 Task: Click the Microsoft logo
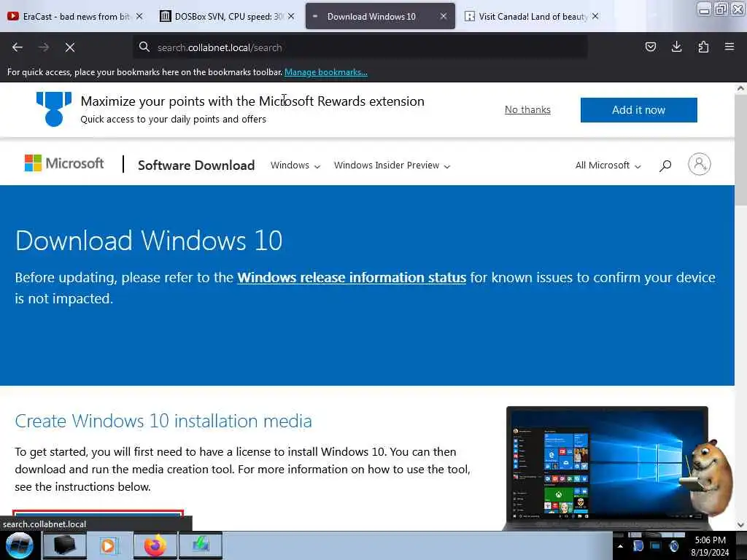64,163
